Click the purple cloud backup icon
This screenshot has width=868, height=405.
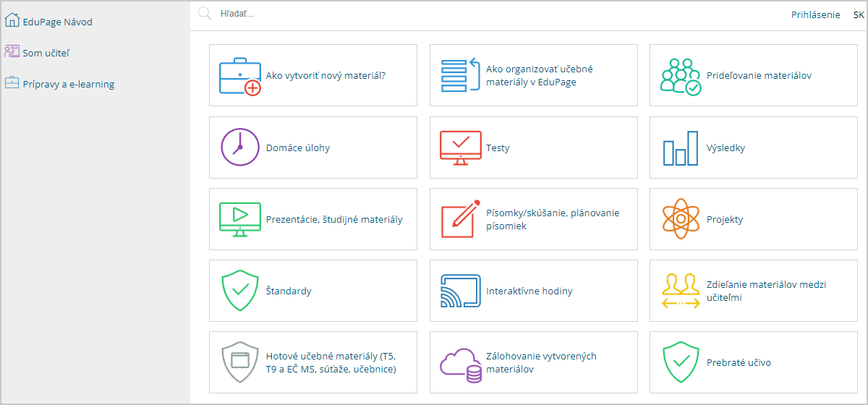pos(460,363)
